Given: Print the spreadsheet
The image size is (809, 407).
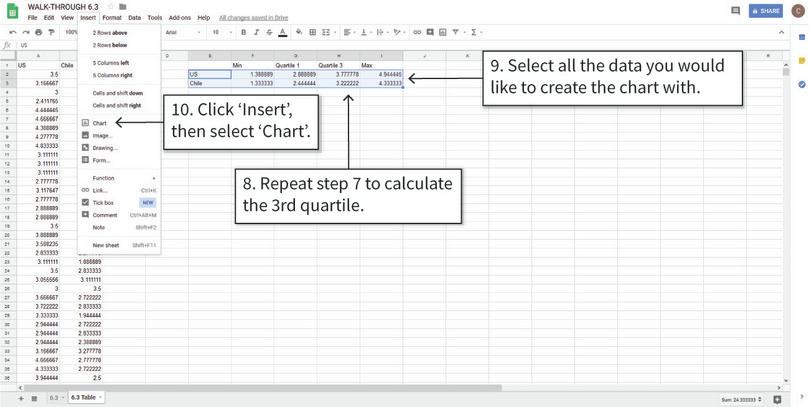Looking at the screenshot, I should tap(39, 32).
